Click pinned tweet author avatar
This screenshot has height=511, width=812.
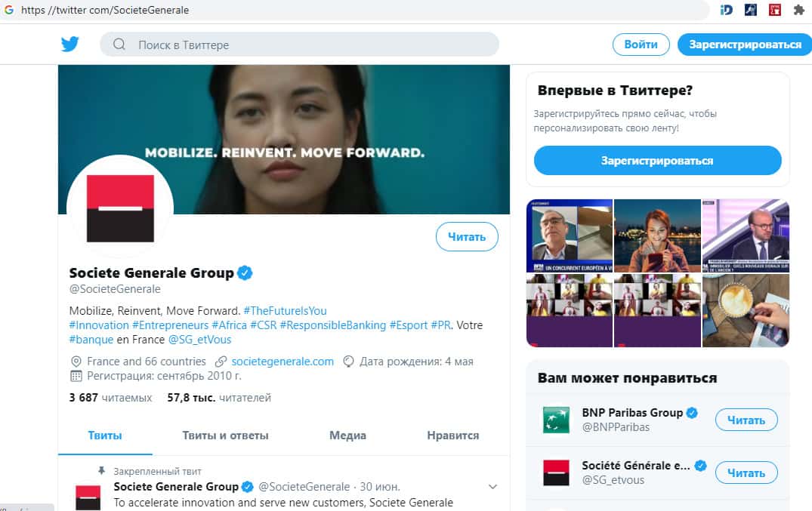coord(88,497)
